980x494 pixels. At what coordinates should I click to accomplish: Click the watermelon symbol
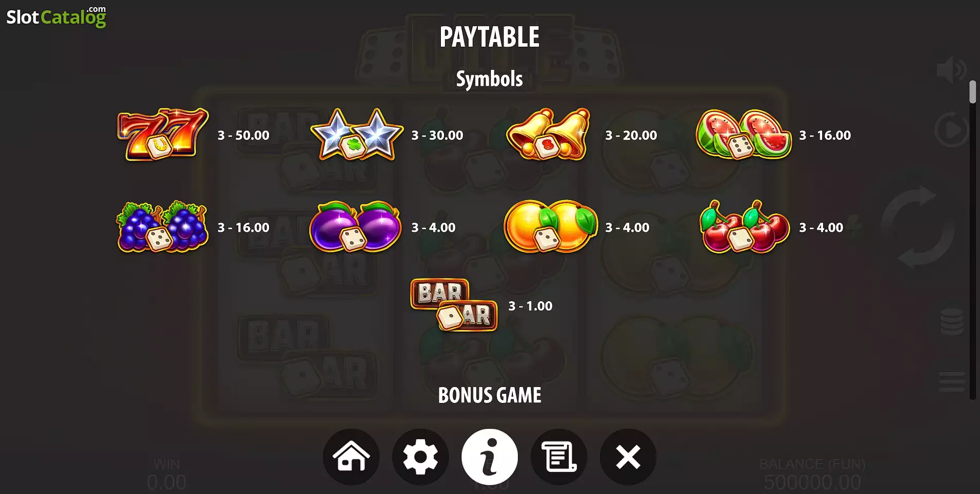click(x=743, y=134)
